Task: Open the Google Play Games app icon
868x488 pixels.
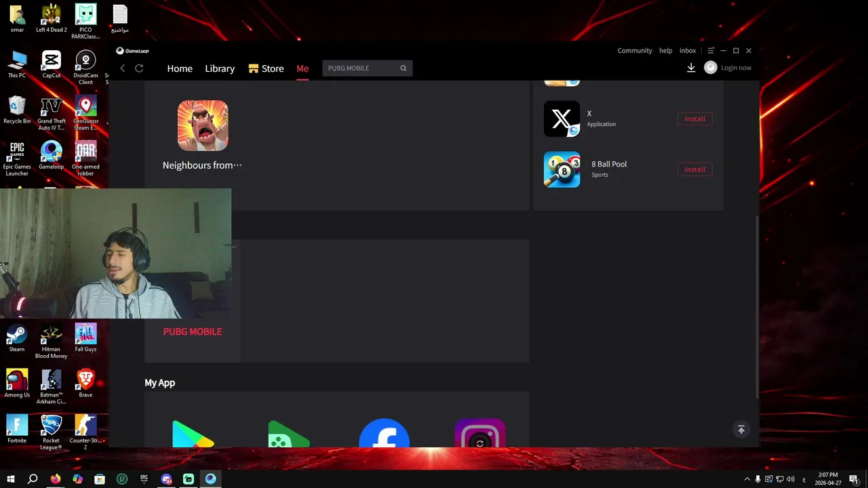Action: (289, 434)
